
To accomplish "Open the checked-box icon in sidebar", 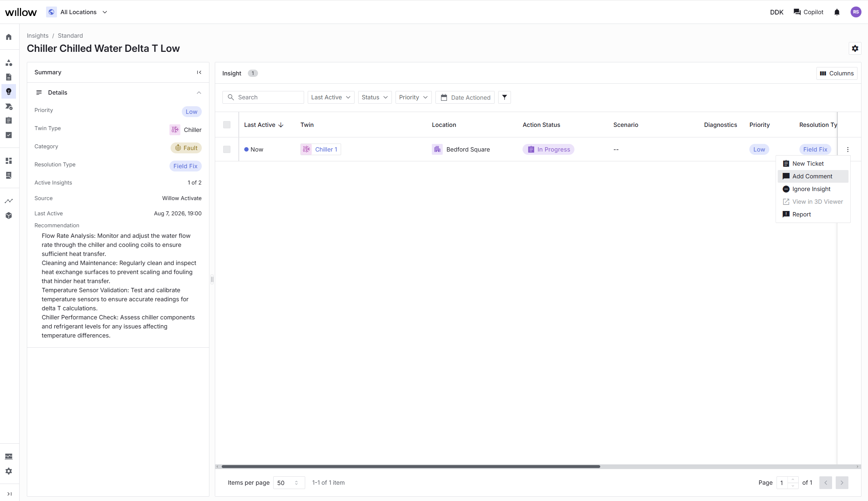I will pos(9,135).
